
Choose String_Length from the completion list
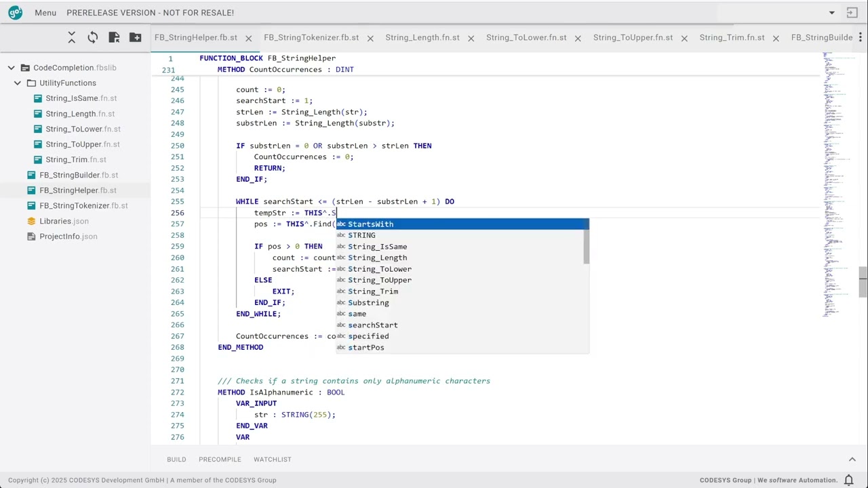pos(460,258)
